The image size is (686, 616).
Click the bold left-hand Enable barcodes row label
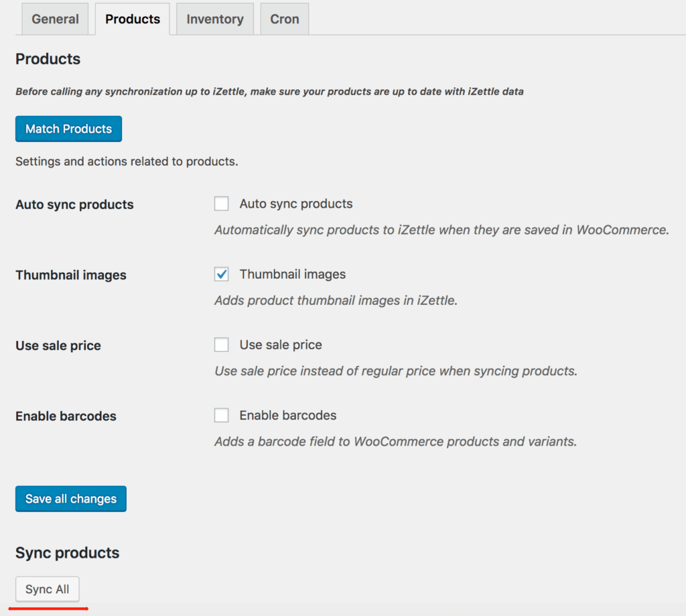tap(66, 416)
